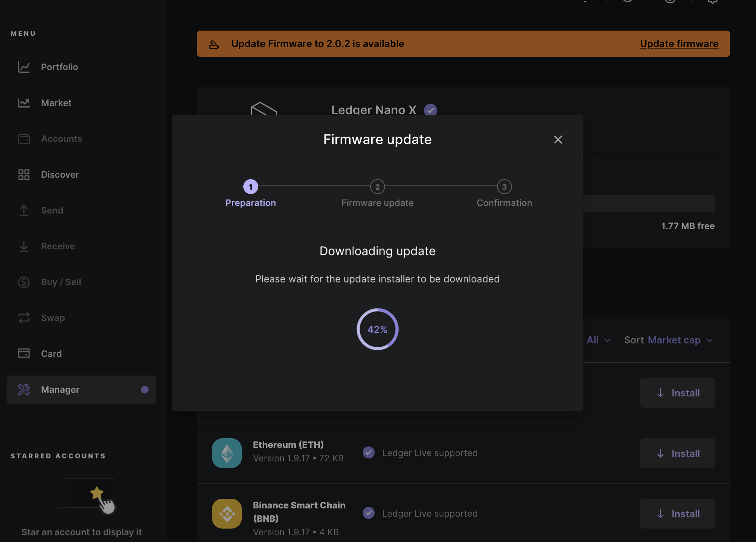
Task: Click Ledger Live supported checkmark for BNB
Action: tap(369, 513)
